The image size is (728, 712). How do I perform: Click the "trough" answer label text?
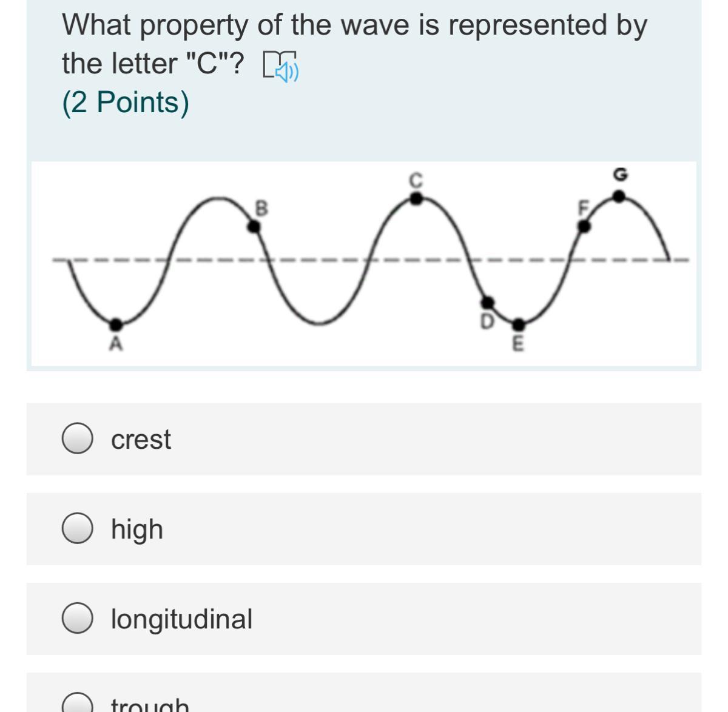coord(150,705)
